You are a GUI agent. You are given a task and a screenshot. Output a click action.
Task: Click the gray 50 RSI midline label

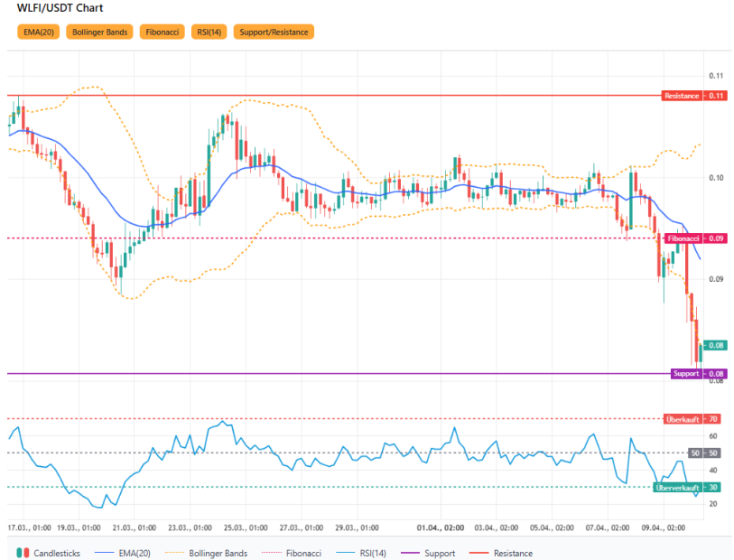[704, 453]
